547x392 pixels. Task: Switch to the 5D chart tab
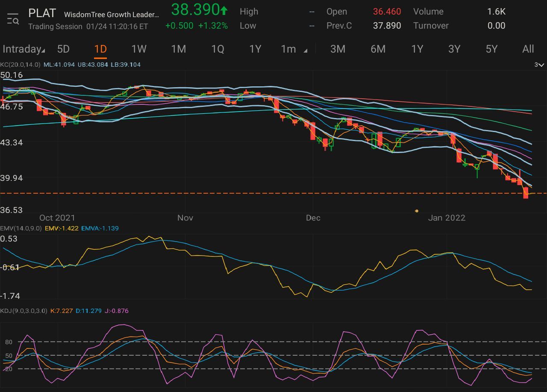click(63, 49)
